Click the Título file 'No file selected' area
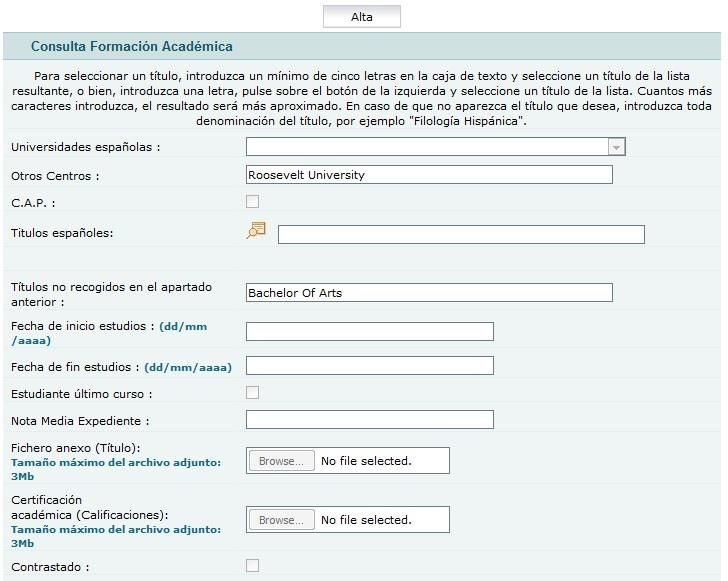Screen dimensions: 728x581 pyautogui.click(x=366, y=461)
